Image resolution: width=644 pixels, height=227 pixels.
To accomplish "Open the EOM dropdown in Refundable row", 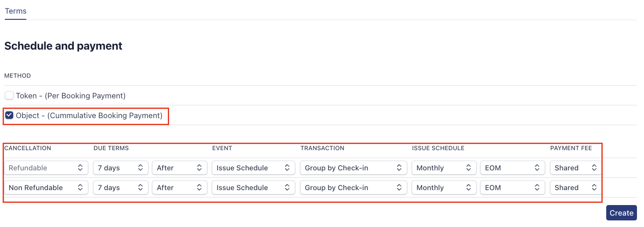I will [x=512, y=168].
